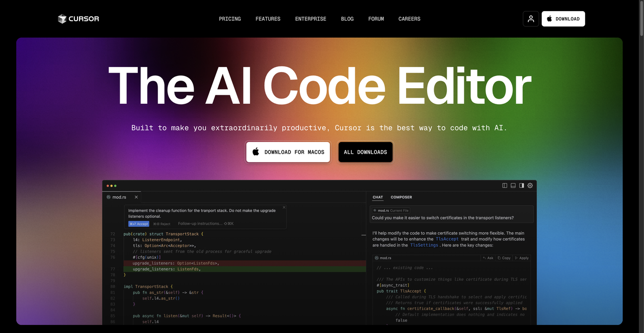The height and width of the screenshot is (333, 644).
Task: Click the Download button in the header
Action: 563,19
